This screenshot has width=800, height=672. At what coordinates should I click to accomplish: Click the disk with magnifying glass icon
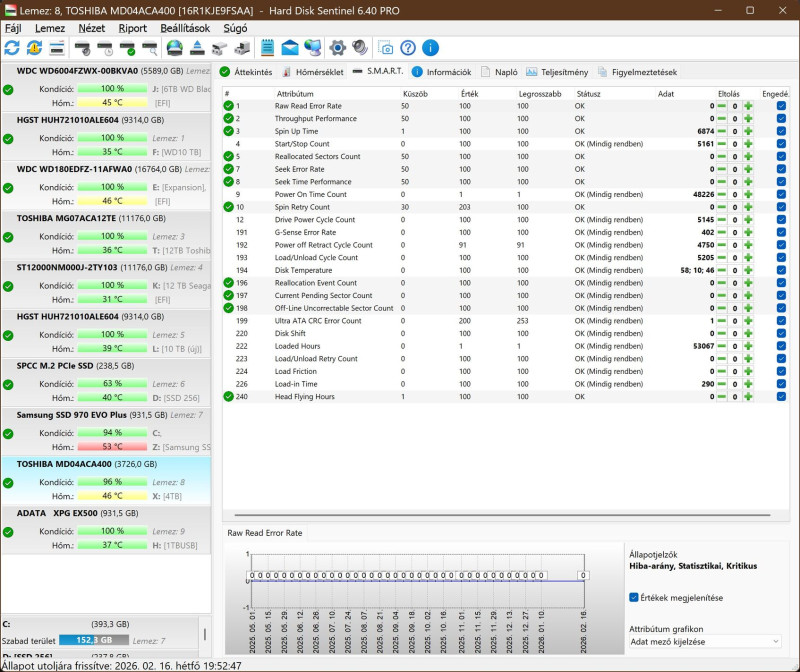pos(149,48)
